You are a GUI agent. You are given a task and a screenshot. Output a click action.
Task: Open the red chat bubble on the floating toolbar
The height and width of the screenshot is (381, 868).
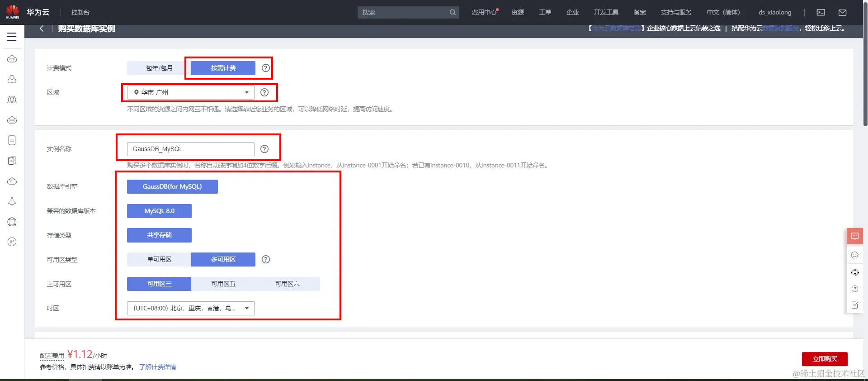(x=855, y=236)
